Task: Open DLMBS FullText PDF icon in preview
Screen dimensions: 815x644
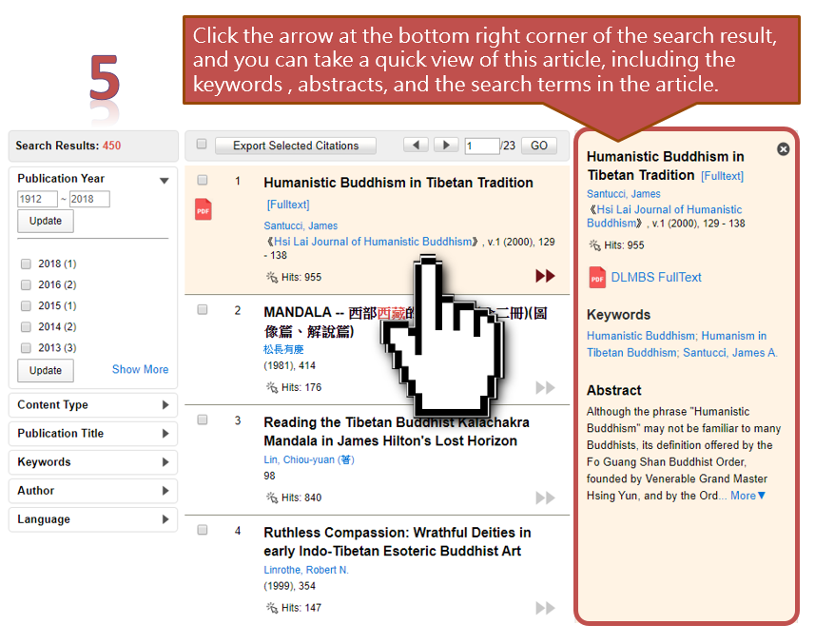Action: [597, 277]
